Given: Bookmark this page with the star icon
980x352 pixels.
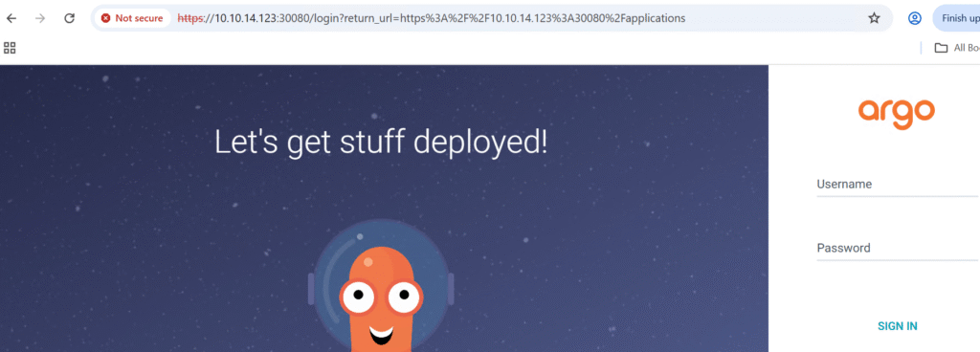Looking at the screenshot, I should pos(874,18).
